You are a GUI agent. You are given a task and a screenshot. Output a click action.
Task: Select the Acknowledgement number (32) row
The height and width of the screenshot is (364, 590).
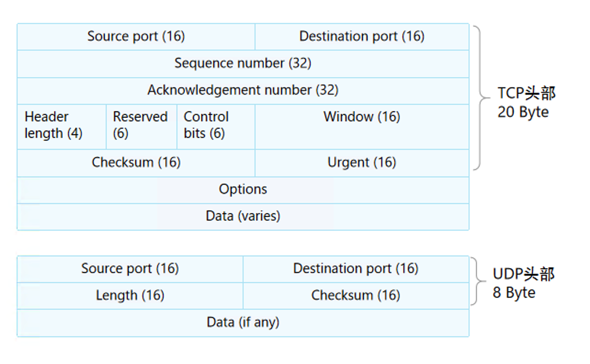[243, 91]
